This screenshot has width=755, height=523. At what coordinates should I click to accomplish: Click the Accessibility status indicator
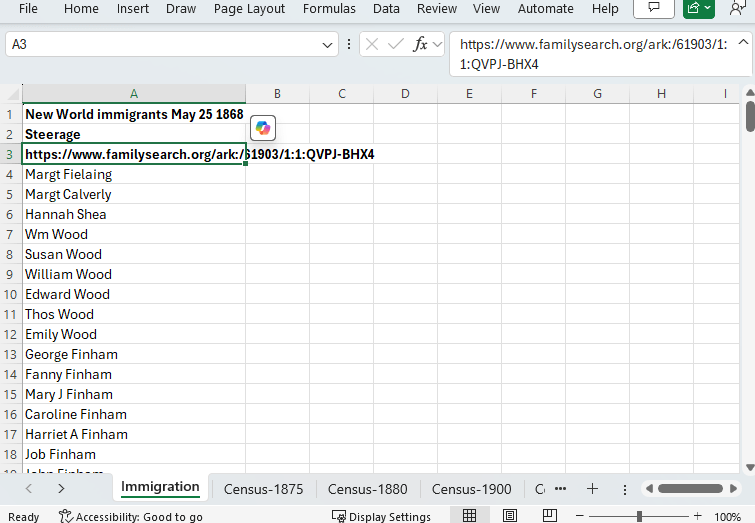click(x=130, y=516)
